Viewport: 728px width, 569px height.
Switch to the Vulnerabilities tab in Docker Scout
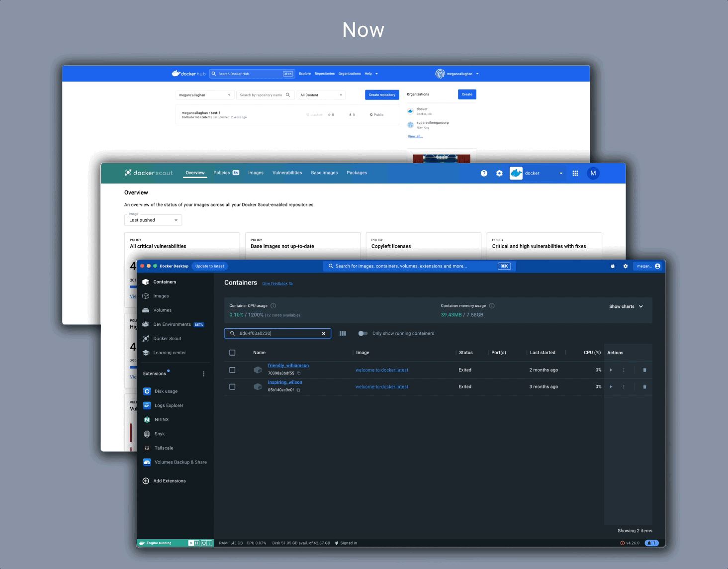[287, 173]
